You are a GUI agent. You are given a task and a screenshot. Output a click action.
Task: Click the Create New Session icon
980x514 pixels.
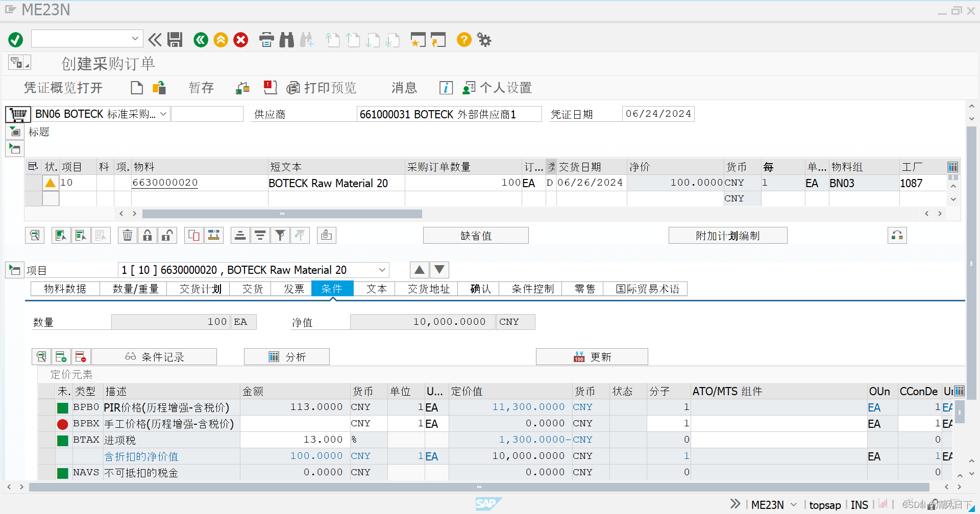pos(418,39)
